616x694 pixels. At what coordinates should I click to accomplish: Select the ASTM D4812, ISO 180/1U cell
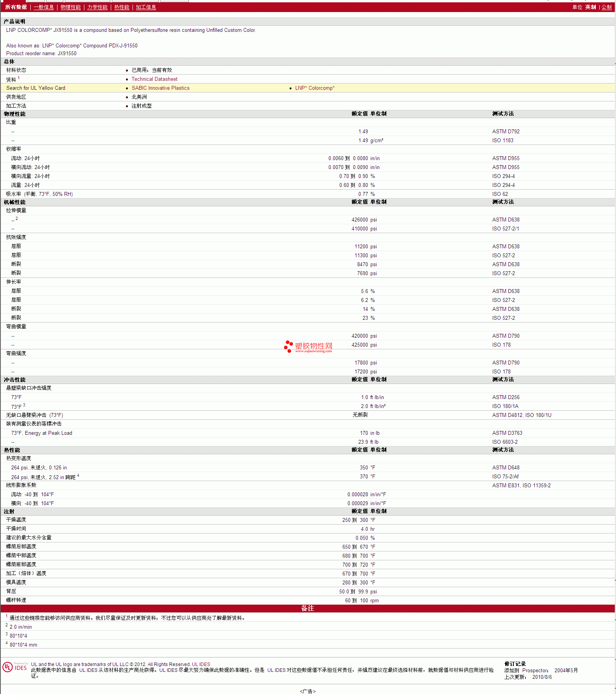[x=522, y=415]
